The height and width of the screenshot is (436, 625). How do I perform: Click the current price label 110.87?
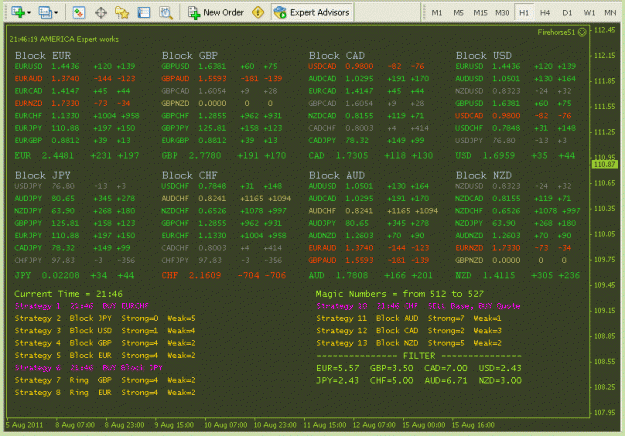click(x=605, y=164)
